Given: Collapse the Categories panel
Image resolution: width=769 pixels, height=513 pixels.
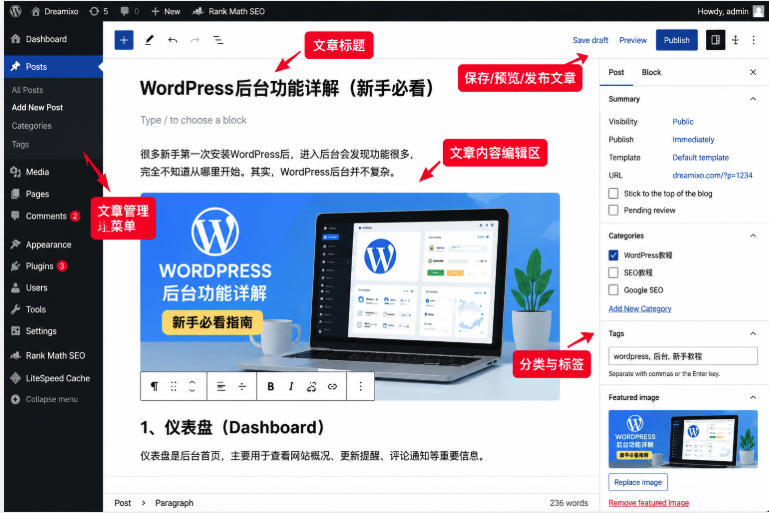Looking at the screenshot, I should click(x=753, y=236).
